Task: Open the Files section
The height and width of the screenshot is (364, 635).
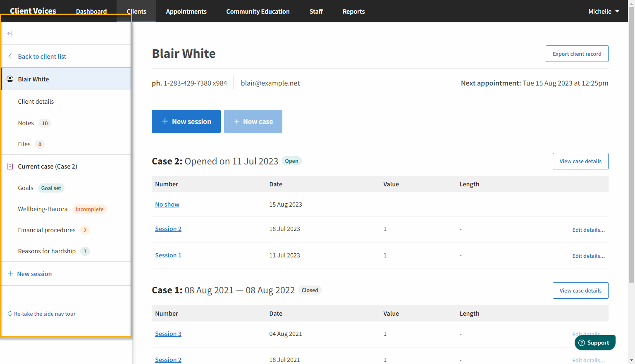Action: pyautogui.click(x=24, y=144)
